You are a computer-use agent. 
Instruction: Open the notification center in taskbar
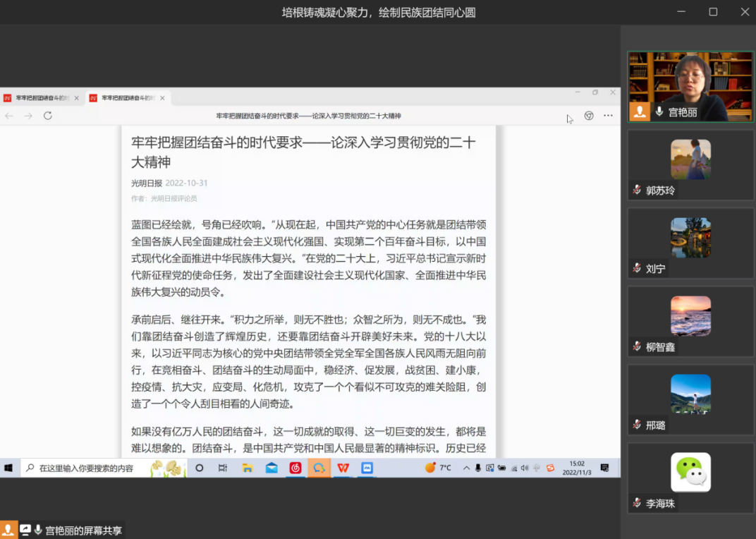click(x=604, y=468)
